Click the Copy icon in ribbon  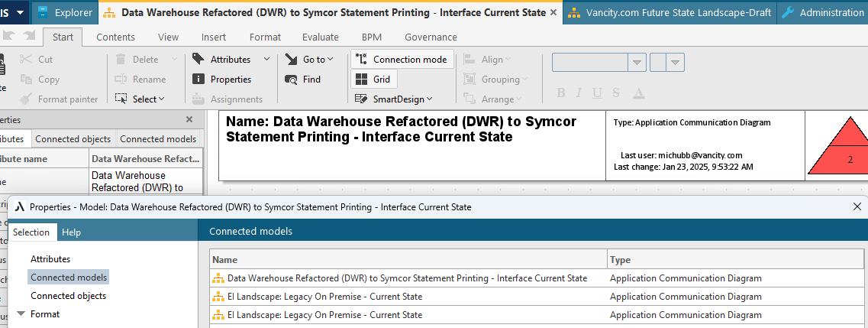[26, 80]
